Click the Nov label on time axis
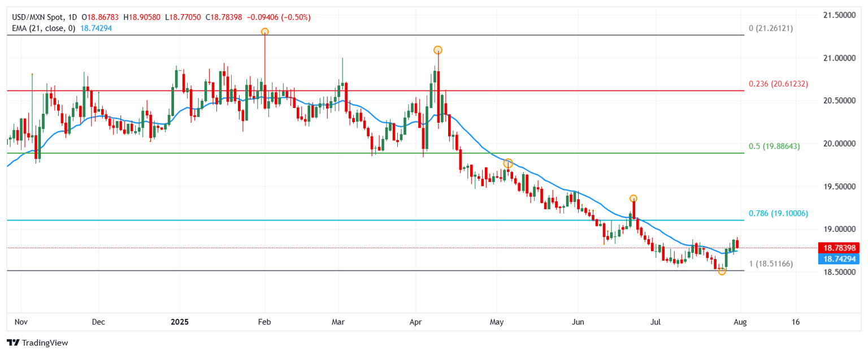868x354 pixels. click(x=21, y=322)
